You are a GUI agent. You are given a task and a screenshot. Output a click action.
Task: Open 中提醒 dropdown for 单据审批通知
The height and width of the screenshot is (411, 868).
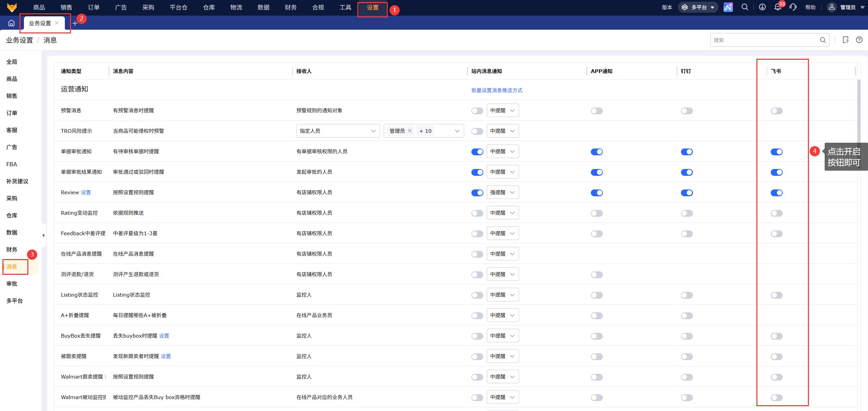(502, 152)
